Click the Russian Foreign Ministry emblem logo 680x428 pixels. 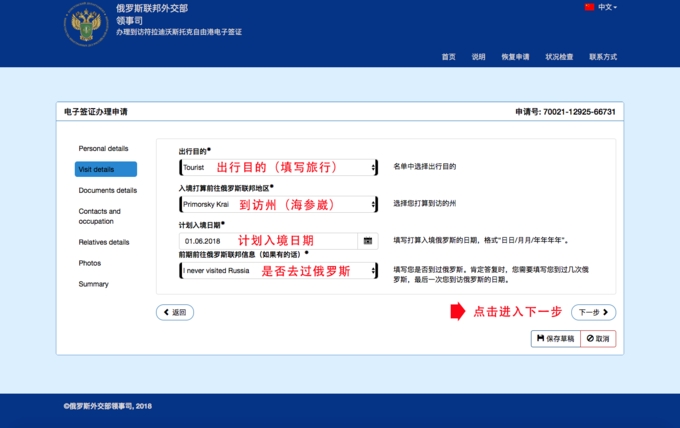pos(87,25)
